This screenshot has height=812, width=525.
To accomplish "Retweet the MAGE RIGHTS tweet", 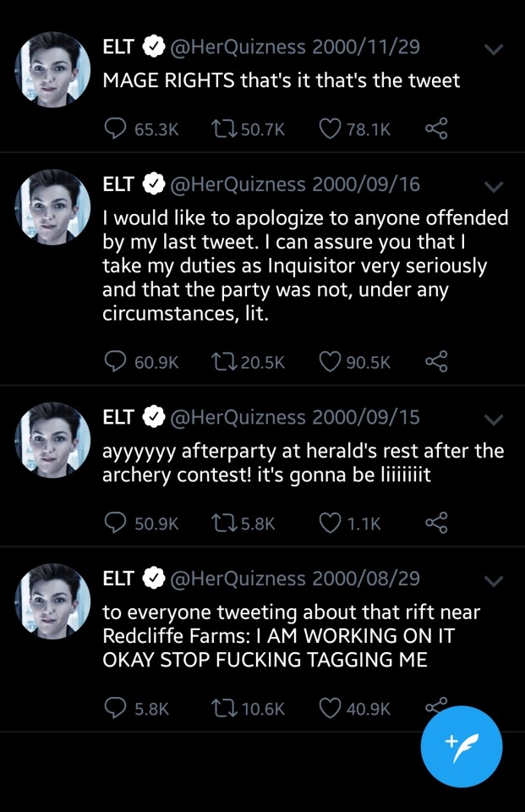I will pos(224,129).
